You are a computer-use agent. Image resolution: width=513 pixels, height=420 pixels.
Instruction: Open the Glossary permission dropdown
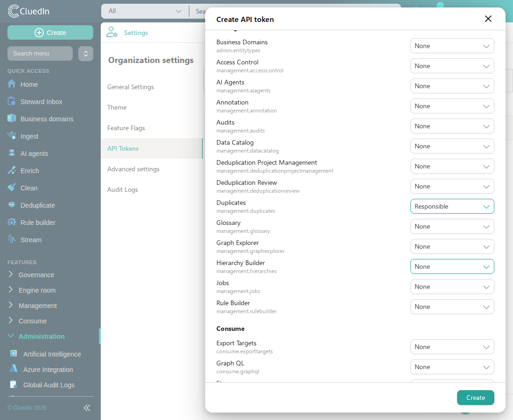point(452,226)
